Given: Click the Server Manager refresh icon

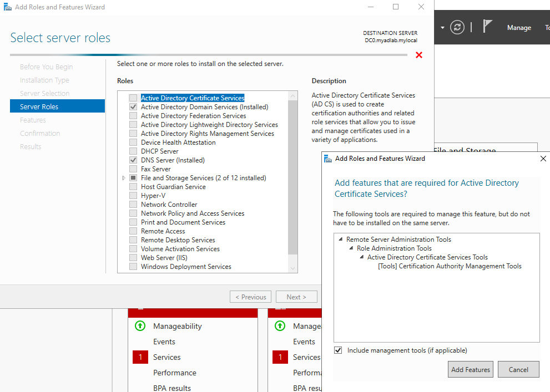Looking at the screenshot, I should click(457, 27).
